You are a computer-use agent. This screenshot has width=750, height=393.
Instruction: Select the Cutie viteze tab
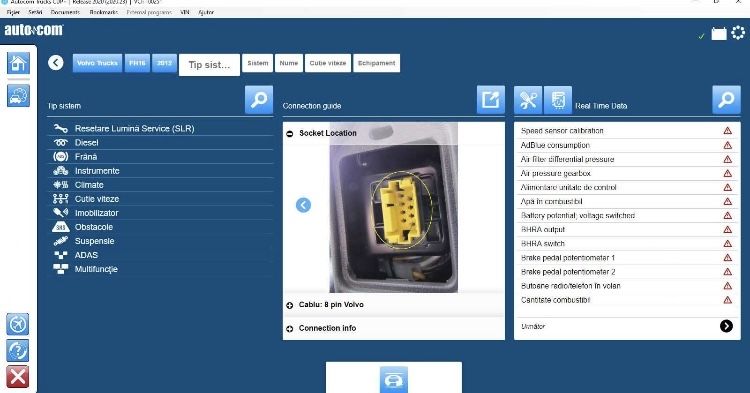[328, 63]
